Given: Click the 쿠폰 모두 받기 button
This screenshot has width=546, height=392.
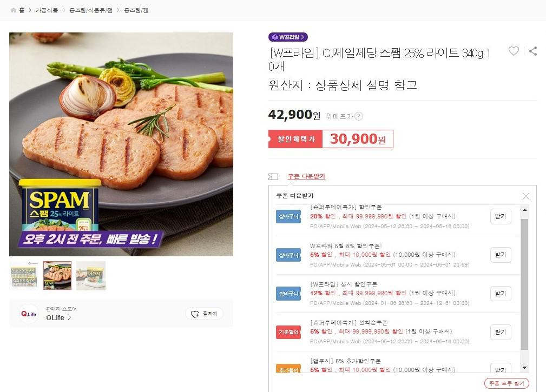Looking at the screenshot, I should 506,383.
